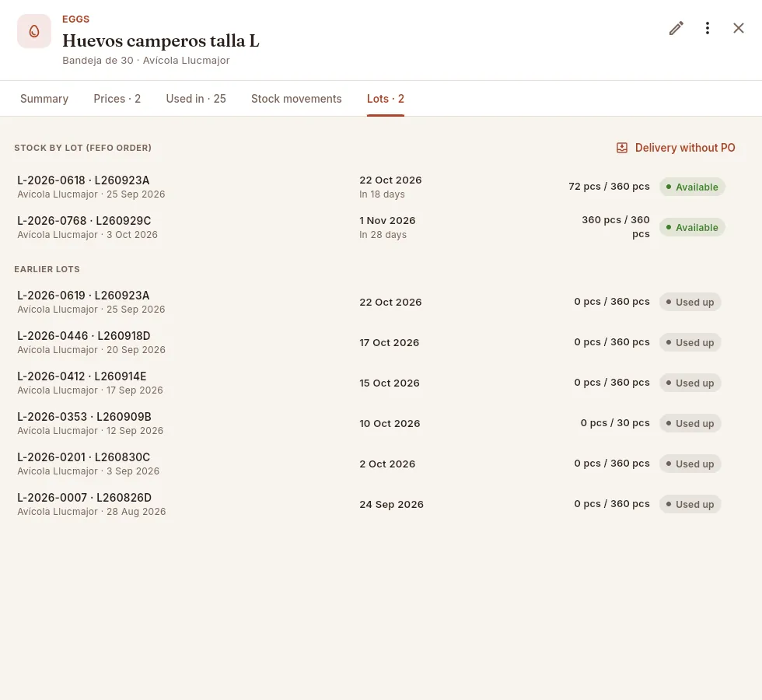Screen dimensions: 762x700
Task: Click the 10 Oct 2026 expiry date
Action: pyautogui.click(x=390, y=423)
